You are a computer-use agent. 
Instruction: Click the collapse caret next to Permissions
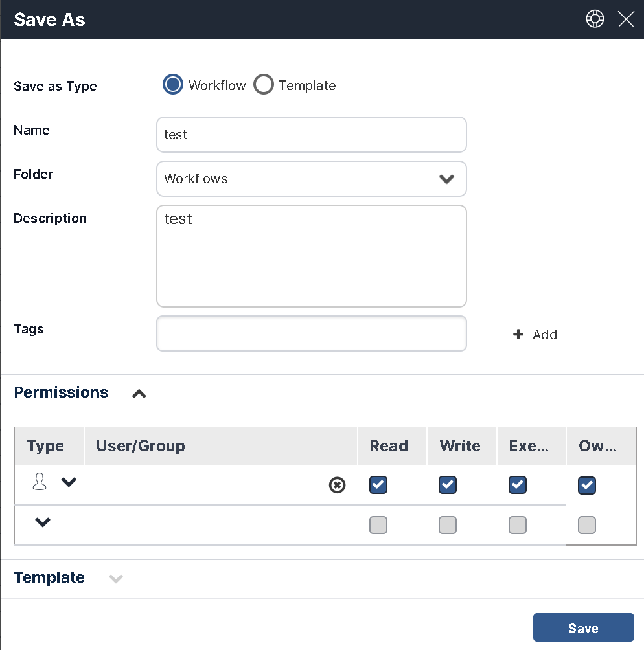tap(138, 394)
